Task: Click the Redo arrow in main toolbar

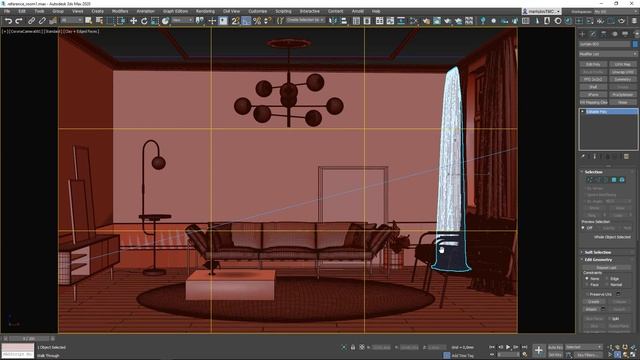Action: (19, 20)
